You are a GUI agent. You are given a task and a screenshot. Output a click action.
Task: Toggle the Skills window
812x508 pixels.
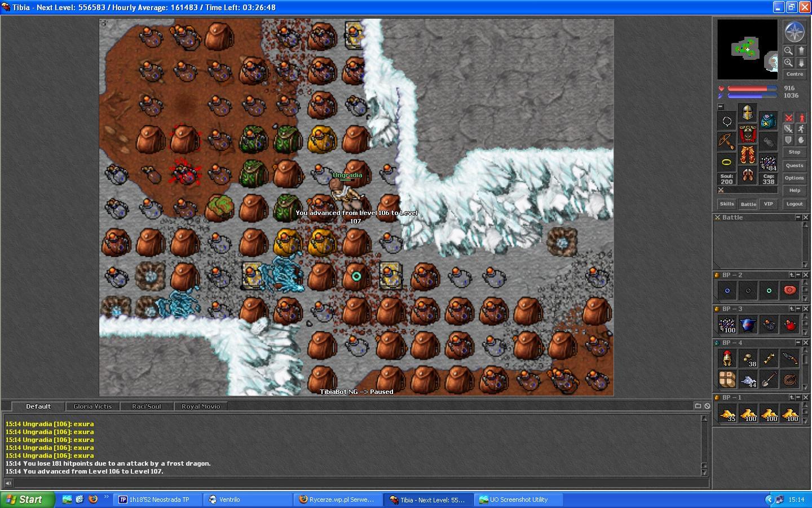click(727, 204)
